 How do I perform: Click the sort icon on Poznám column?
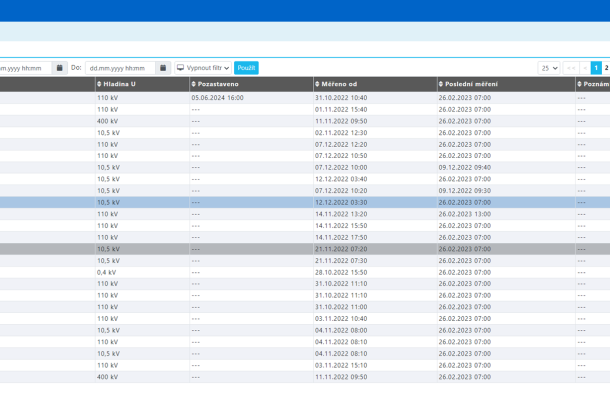tap(579, 84)
